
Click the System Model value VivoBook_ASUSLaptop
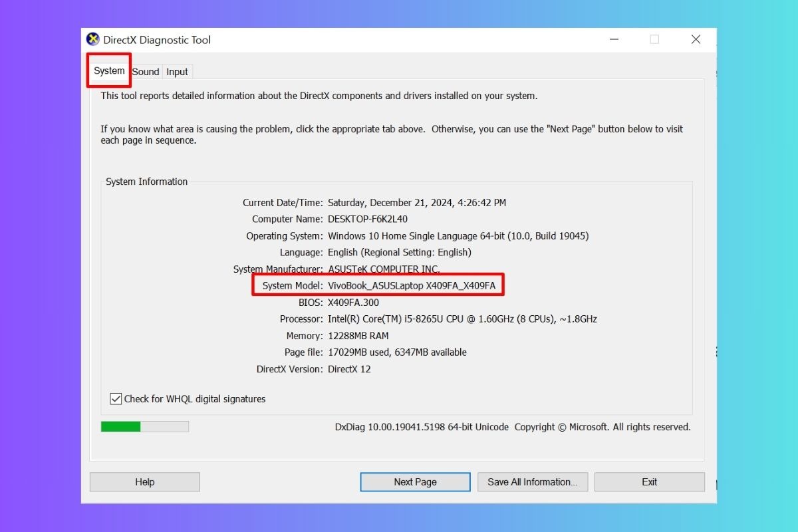[x=412, y=285]
